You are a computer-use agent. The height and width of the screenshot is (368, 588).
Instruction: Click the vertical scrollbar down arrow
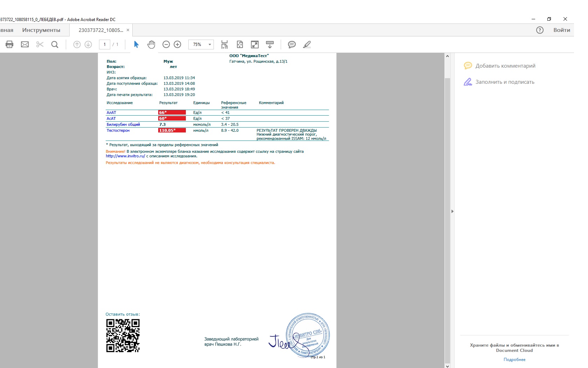tap(447, 366)
